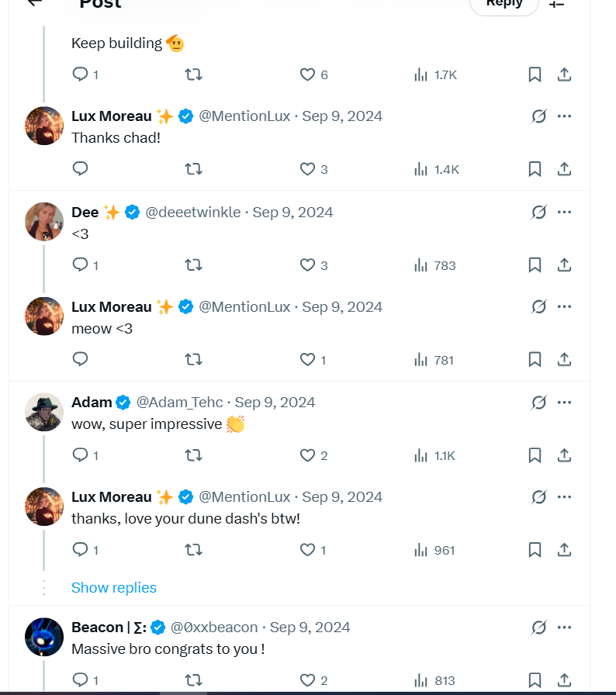This screenshot has width=616, height=695.
Task: Open Dee's profile picture
Action: tap(44, 222)
